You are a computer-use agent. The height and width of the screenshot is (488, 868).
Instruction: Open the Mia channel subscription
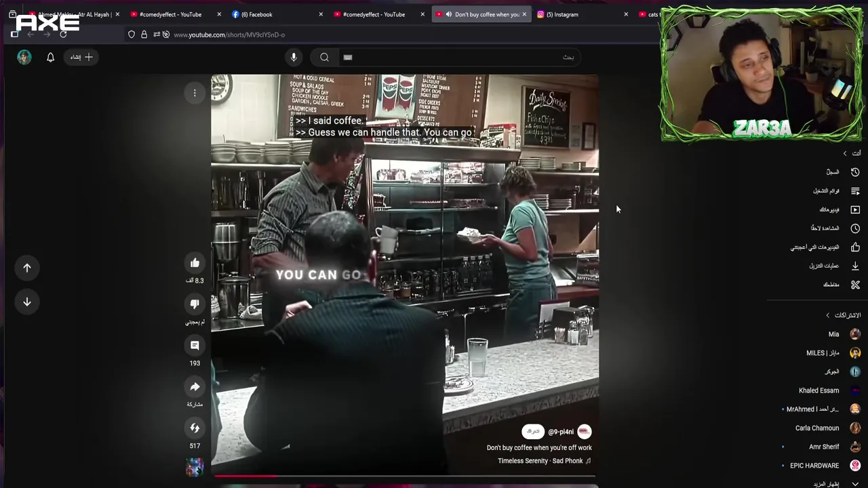point(844,334)
